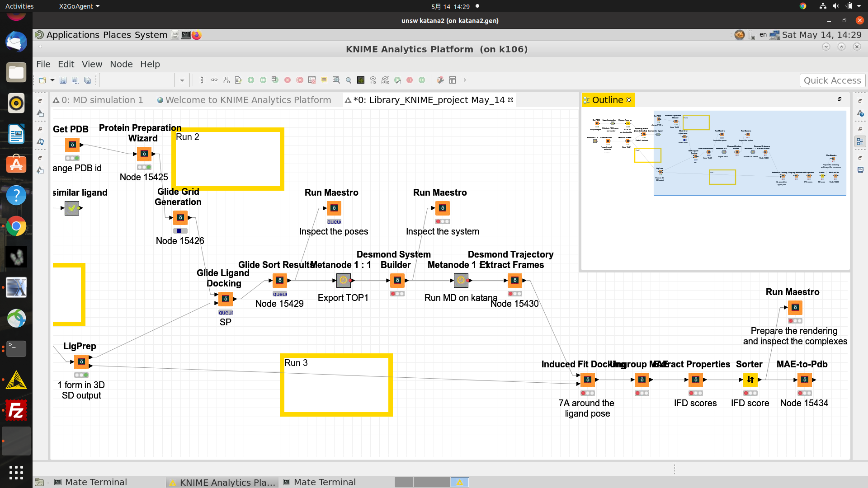This screenshot has width=868, height=488.
Task: Open the zoom level combo box dropdown
Action: click(x=182, y=80)
